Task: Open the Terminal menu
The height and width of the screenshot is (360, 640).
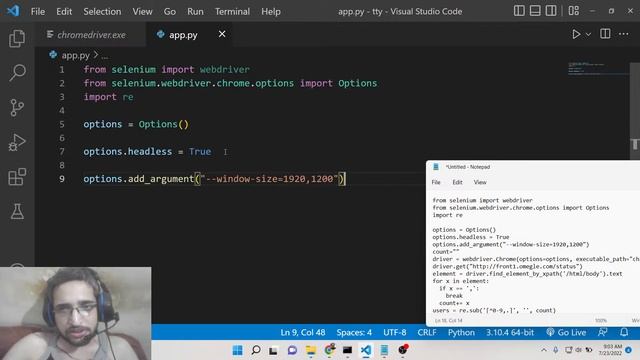Action: (232, 11)
